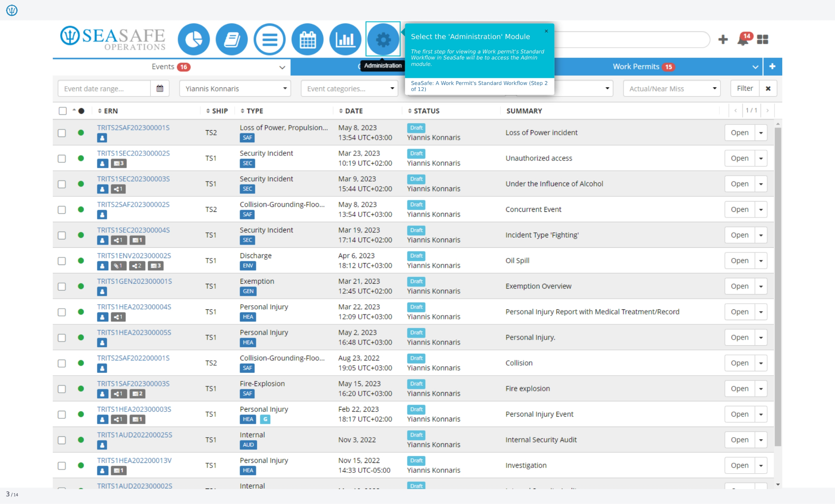This screenshot has height=504, width=835.
Task: Open dropdown arrow beside Open for Oil Spill
Action: 761,261
